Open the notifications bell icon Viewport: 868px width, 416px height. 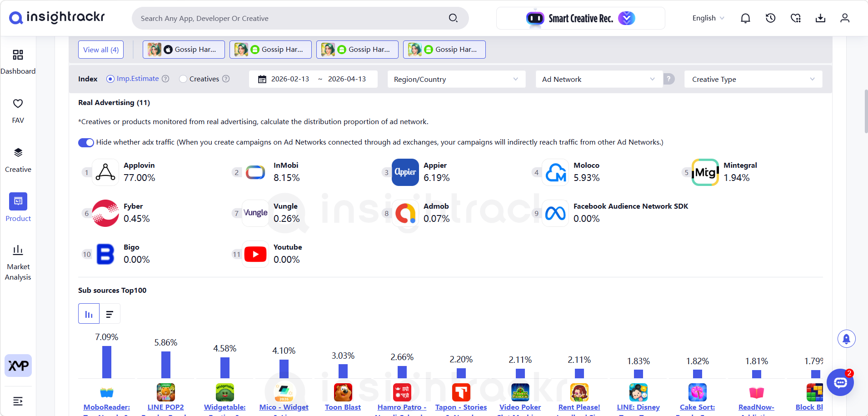click(x=745, y=18)
